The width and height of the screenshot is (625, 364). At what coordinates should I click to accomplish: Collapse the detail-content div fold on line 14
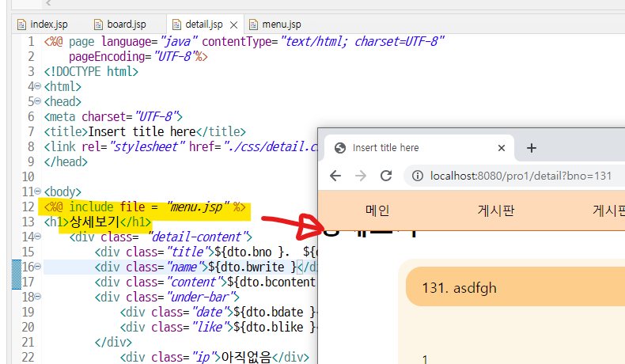pyautogui.click(x=37, y=236)
